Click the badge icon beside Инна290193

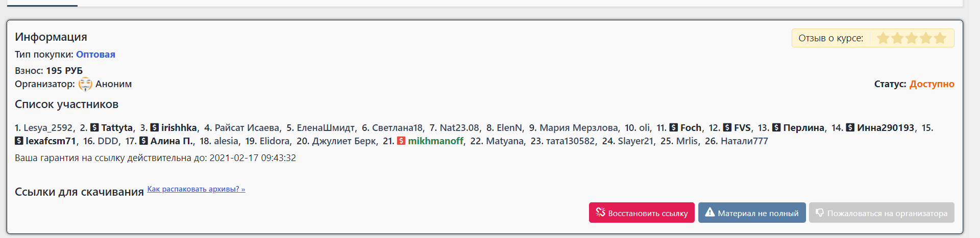click(x=850, y=127)
